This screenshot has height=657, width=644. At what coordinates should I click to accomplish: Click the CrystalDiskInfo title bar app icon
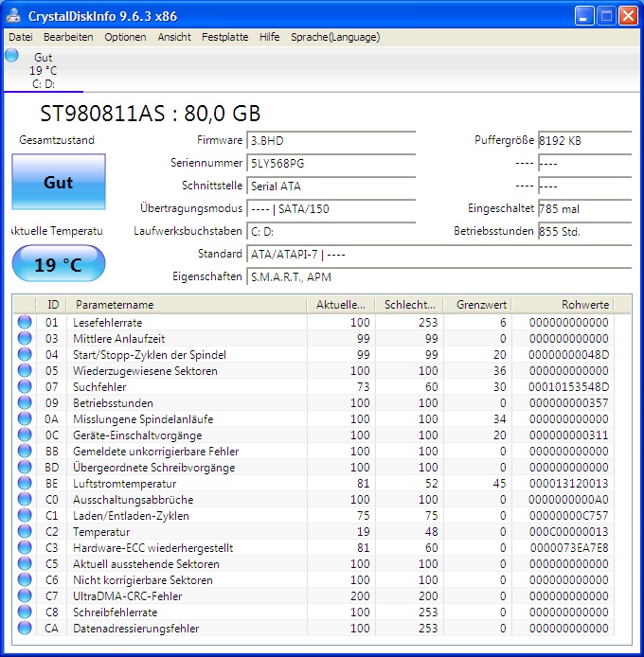13,15
